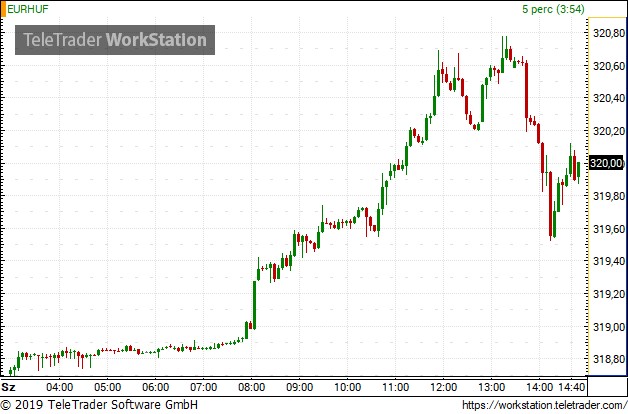The width and height of the screenshot is (628, 414).
Task: Click the 318,80 price axis label
Action: (x=608, y=359)
